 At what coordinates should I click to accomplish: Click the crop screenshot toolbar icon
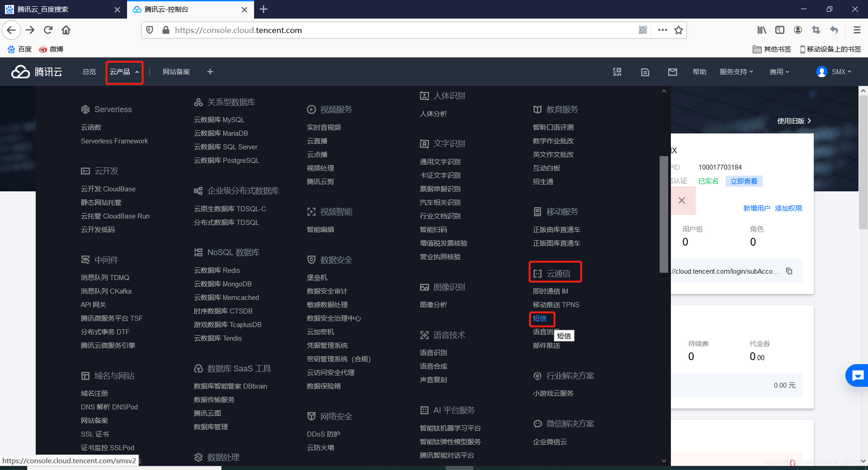pos(816,30)
